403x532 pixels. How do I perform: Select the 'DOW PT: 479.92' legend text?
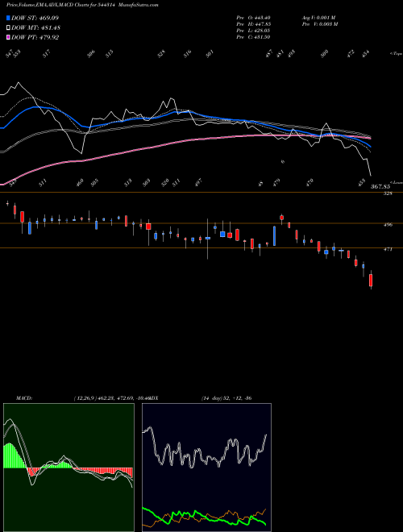pyautogui.click(x=35, y=37)
